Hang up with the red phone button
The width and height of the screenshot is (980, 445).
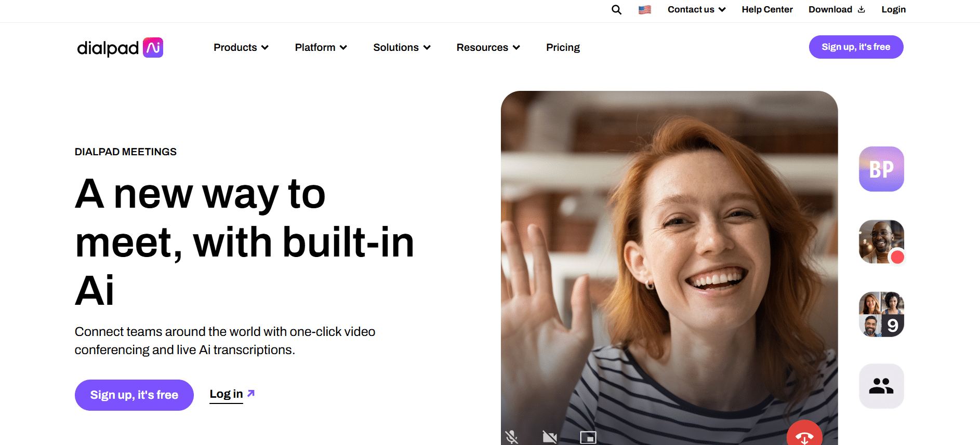coord(804,433)
